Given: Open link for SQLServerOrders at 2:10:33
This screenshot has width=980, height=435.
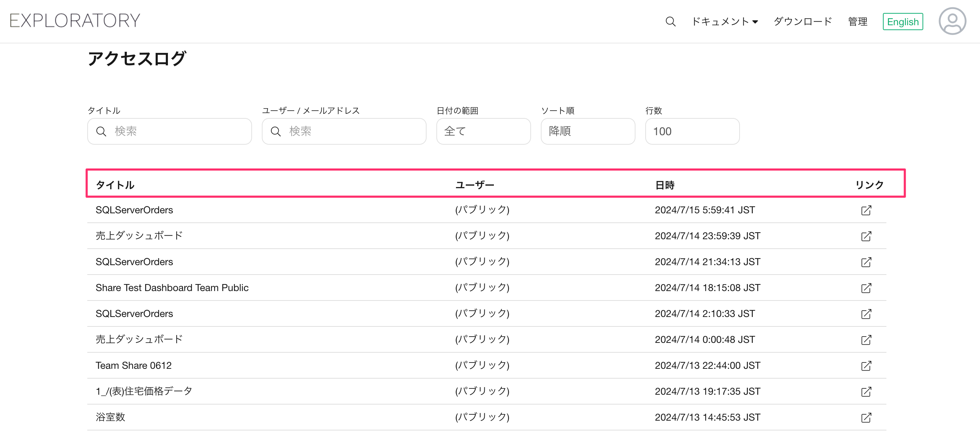Looking at the screenshot, I should (x=866, y=314).
